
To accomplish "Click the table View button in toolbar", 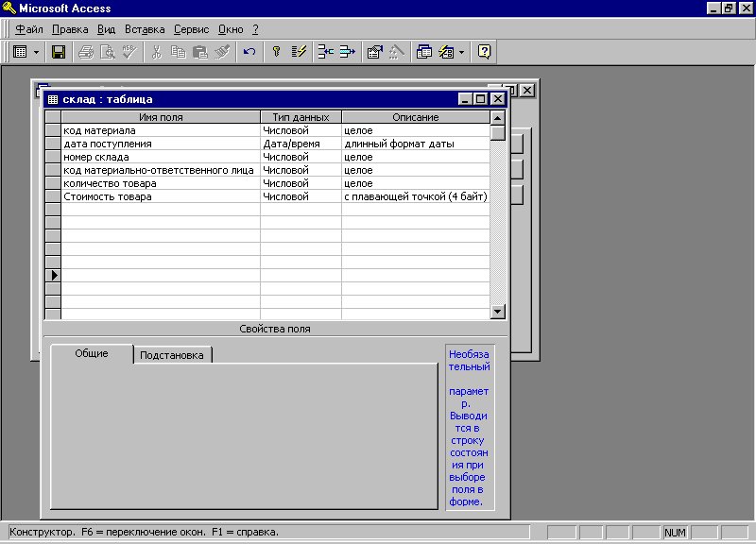I will coord(20,52).
